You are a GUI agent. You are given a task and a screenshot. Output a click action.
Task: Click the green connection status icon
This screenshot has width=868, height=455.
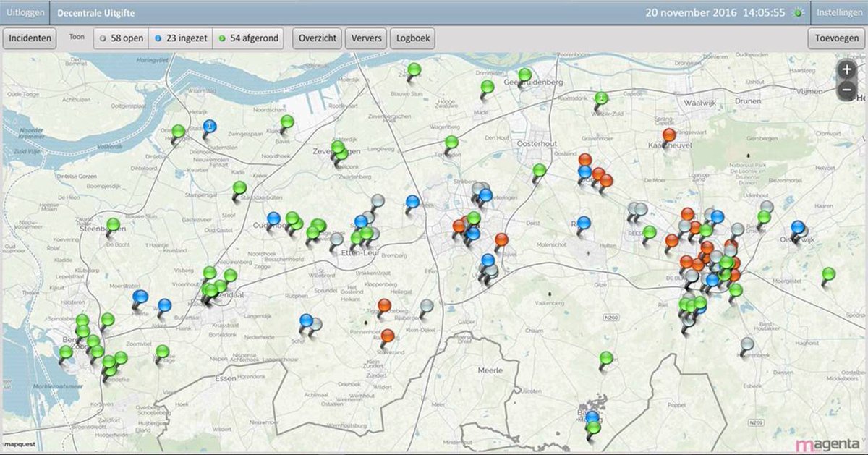[799, 12]
